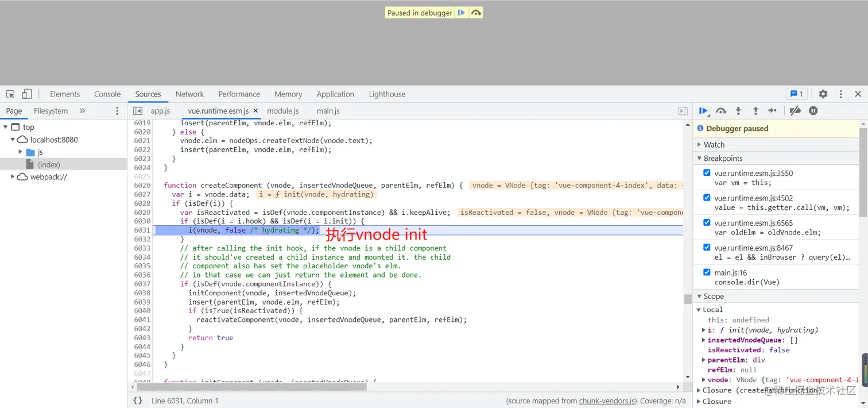
Task: Open DevTools settings gear
Action: pyautogui.click(x=823, y=94)
